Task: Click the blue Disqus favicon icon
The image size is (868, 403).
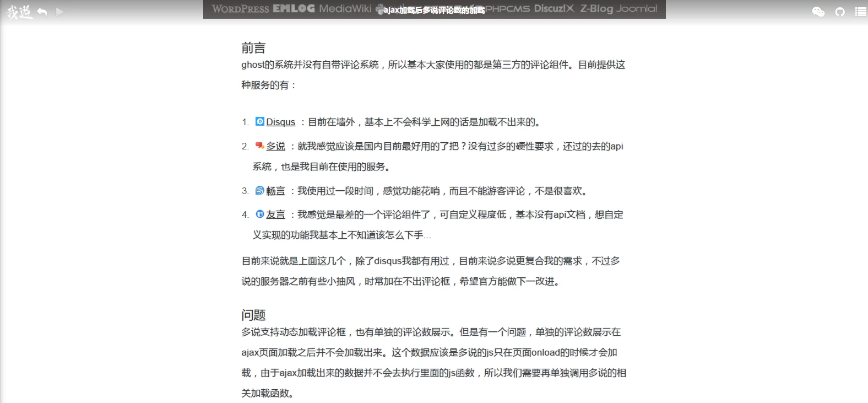Action: [260, 121]
